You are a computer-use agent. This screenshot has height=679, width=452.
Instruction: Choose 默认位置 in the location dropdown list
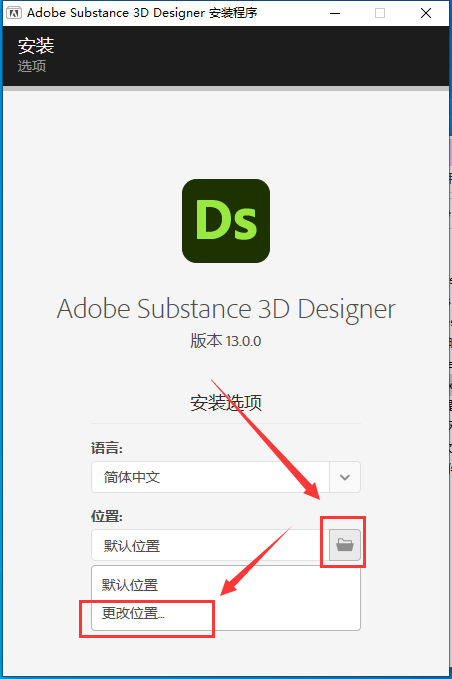[x=130, y=585]
